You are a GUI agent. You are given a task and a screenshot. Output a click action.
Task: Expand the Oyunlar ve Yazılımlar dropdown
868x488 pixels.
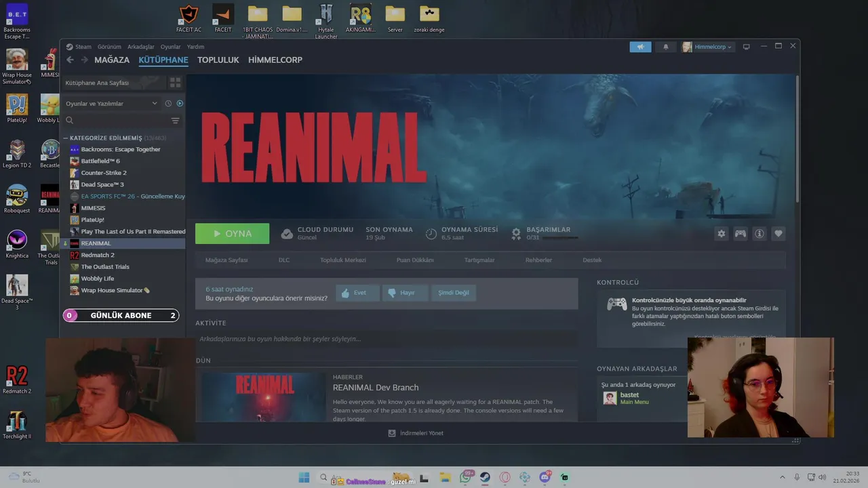[112, 104]
